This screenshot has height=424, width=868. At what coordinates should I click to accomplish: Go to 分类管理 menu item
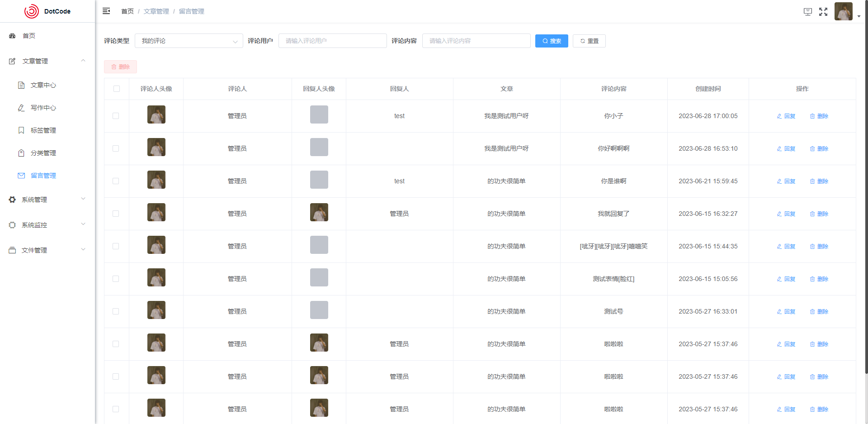43,153
